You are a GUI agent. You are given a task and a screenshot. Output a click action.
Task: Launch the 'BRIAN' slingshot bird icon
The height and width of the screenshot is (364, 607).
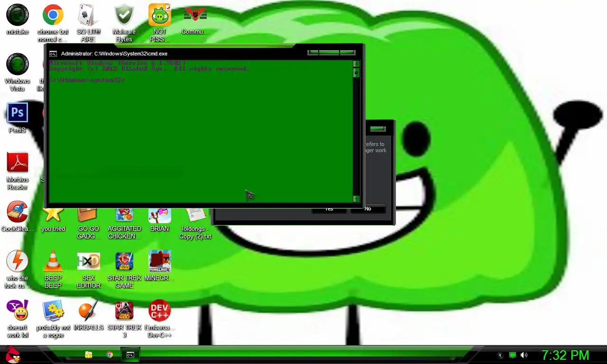tap(160, 220)
